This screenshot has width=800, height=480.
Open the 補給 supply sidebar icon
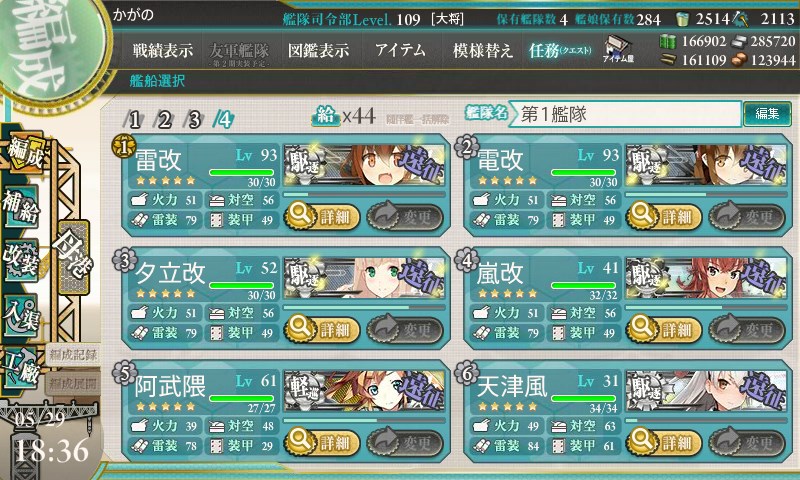point(21,206)
